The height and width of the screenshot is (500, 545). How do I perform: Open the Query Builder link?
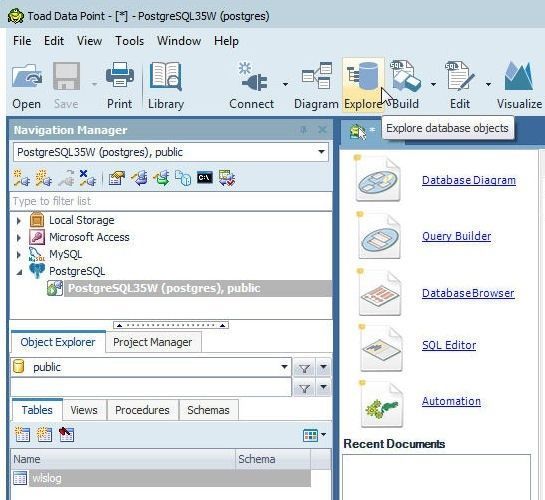point(456,236)
